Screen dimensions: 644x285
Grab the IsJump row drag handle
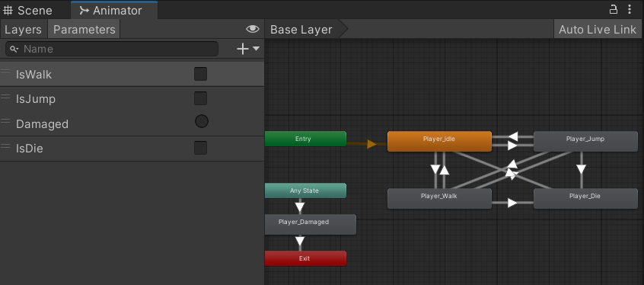5,97
